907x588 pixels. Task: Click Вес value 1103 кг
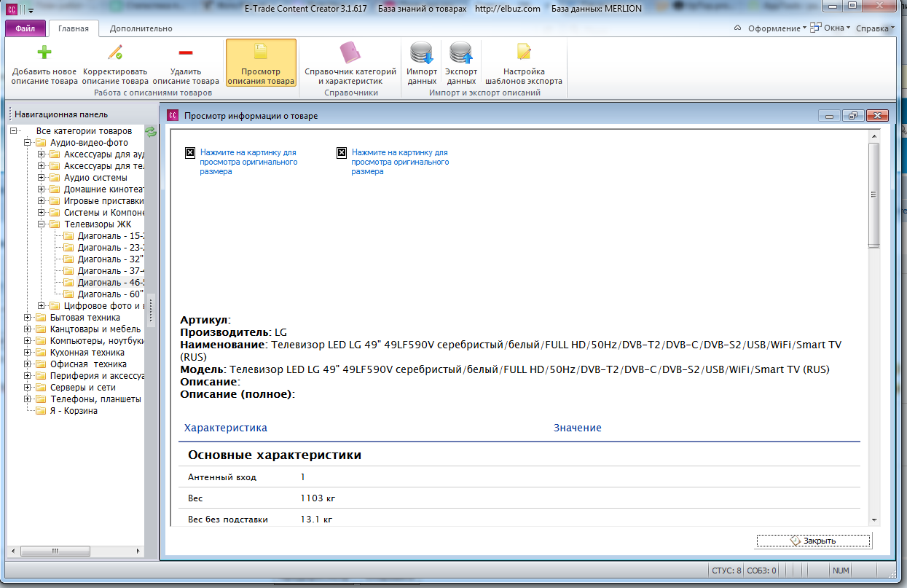(x=318, y=498)
